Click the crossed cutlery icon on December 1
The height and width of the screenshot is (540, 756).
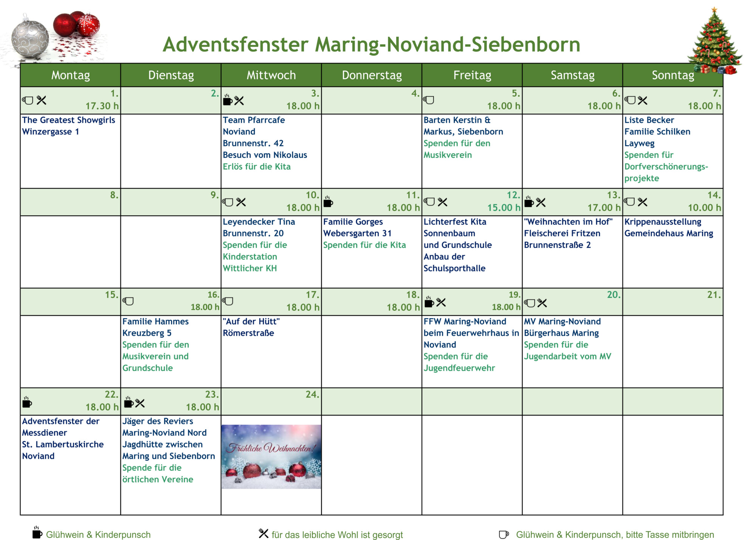pyautogui.click(x=42, y=100)
